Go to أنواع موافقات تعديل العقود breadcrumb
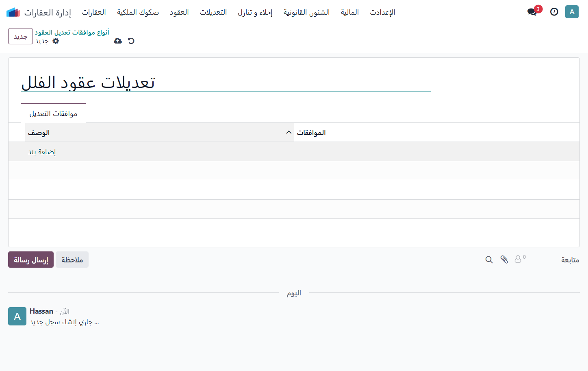 [x=72, y=32]
